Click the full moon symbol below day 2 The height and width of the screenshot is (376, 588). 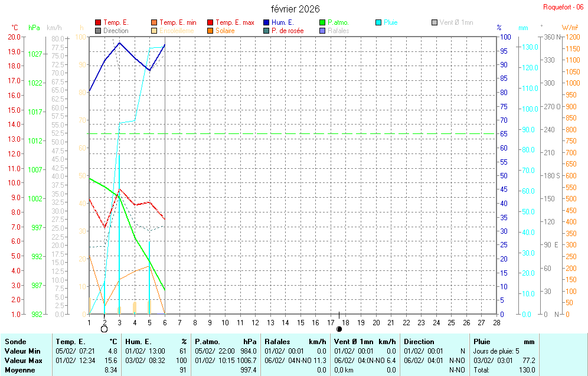[x=104, y=329]
